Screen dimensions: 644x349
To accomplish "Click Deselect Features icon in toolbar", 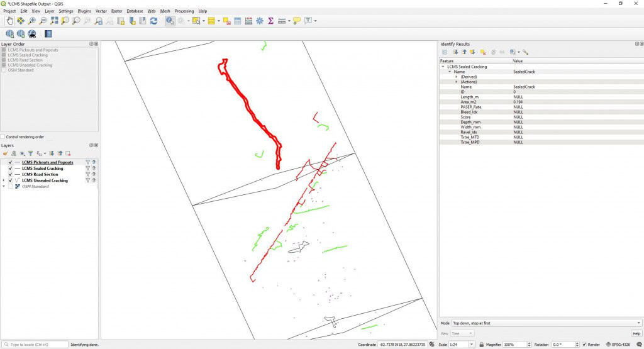I will point(226,21).
